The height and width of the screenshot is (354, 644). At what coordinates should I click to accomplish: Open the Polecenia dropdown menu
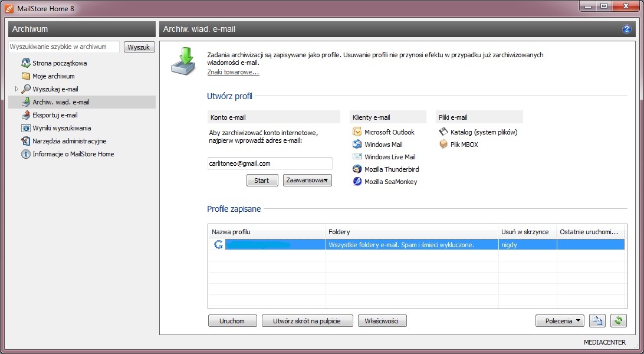pyautogui.click(x=560, y=321)
